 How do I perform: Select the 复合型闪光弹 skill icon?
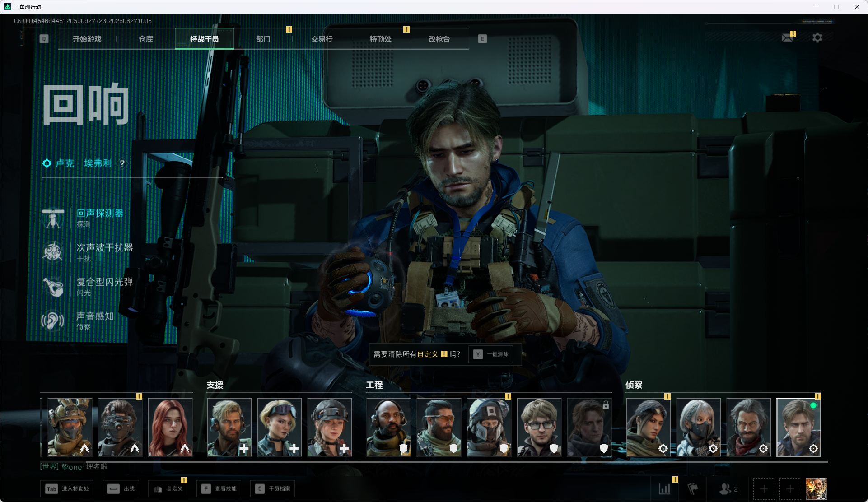tap(53, 286)
